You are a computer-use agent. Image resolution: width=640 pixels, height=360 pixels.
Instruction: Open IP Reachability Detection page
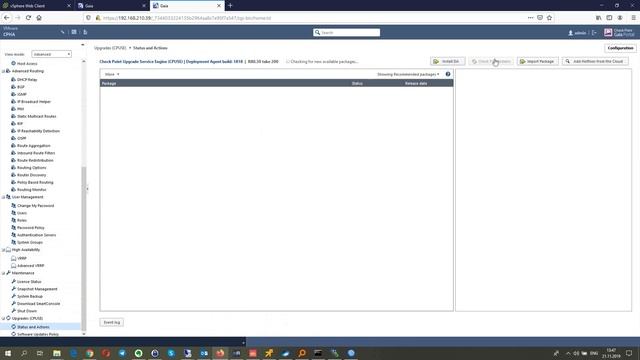pyautogui.click(x=38, y=131)
